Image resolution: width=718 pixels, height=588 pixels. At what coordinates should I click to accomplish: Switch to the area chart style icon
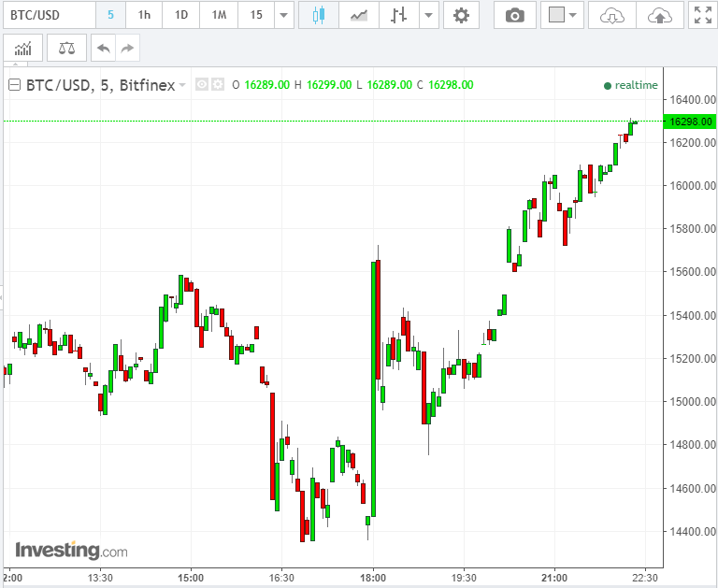point(359,15)
